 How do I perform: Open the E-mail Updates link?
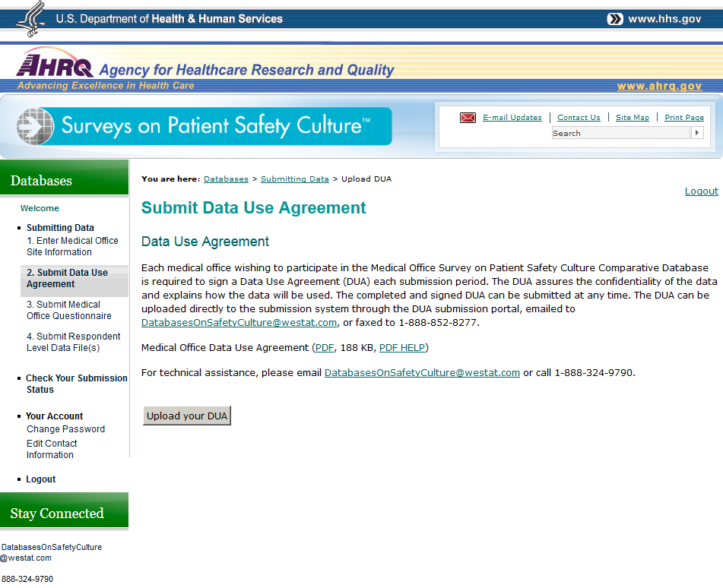tap(512, 118)
